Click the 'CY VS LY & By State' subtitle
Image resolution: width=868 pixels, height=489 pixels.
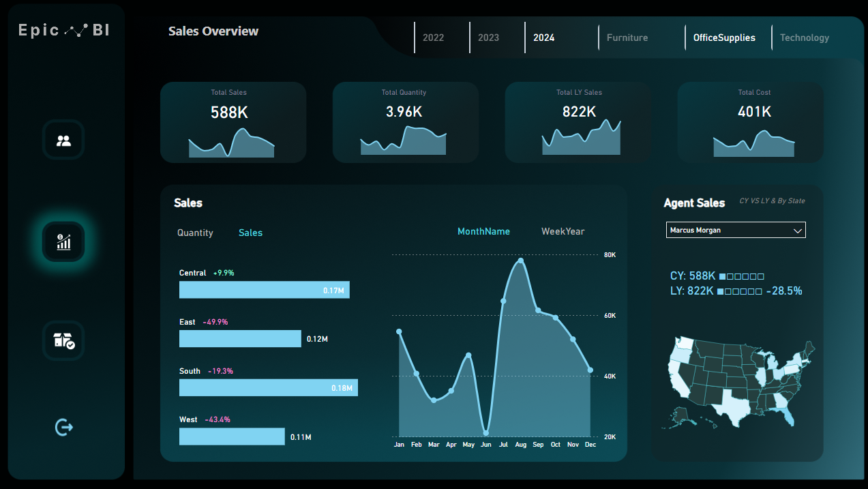[772, 201]
